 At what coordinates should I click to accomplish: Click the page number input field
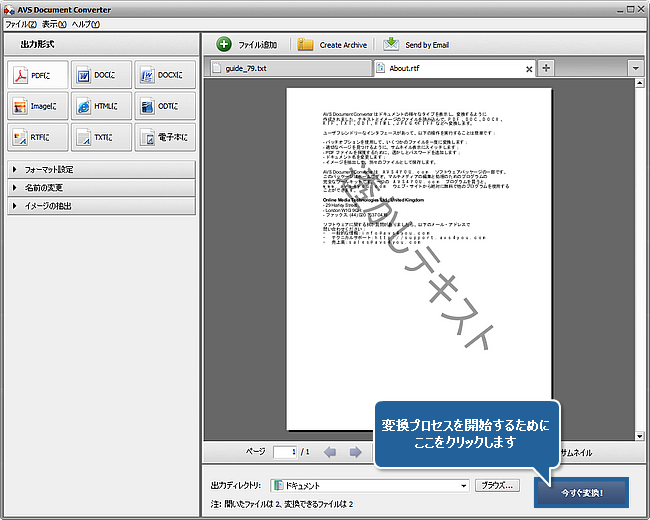coord(285,452)
